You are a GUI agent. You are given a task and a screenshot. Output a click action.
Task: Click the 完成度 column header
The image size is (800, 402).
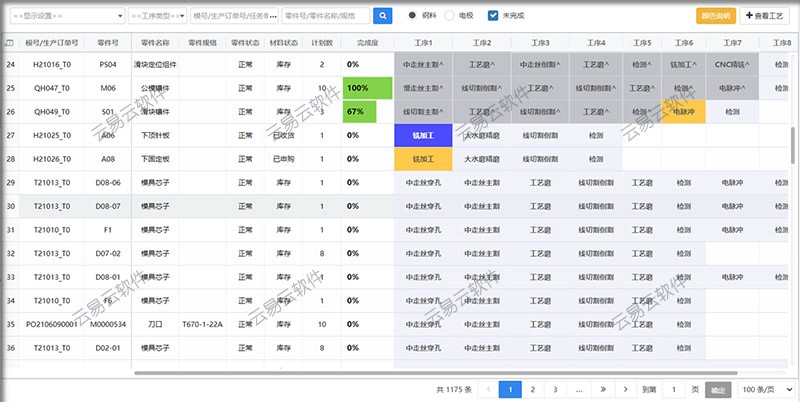coord(367,43)
